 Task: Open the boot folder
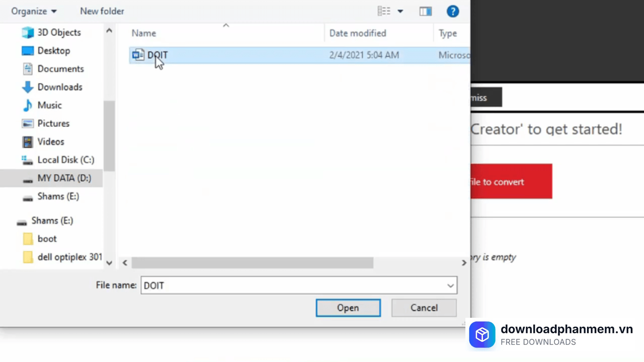tap(47, 239)
